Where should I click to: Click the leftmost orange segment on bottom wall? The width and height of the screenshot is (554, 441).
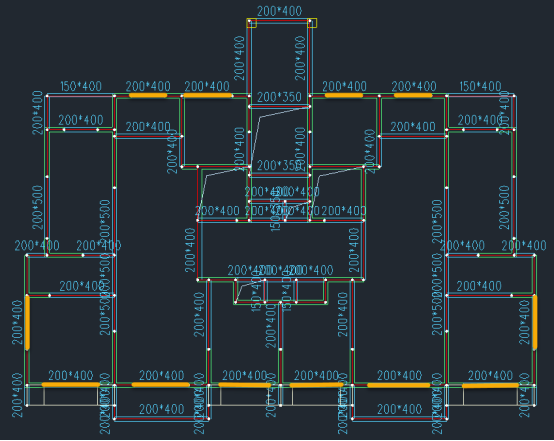point(71,384)
